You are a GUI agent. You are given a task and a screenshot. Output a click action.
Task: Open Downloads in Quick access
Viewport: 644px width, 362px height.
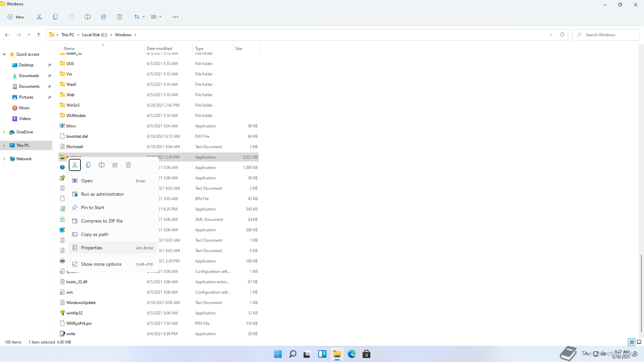click(29, 76)
